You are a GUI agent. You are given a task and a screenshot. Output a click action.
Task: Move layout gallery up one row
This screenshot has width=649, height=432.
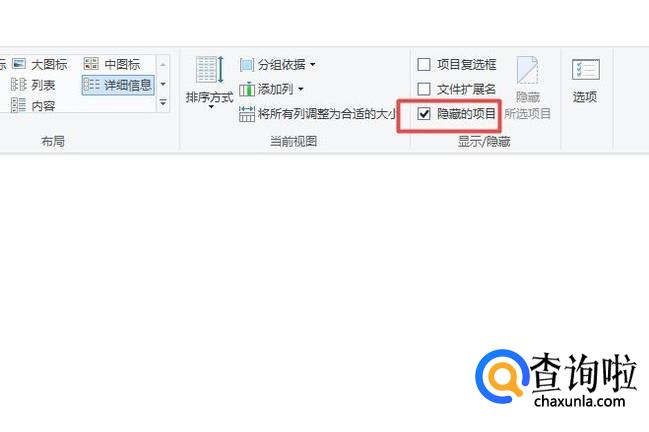[163, 65]
